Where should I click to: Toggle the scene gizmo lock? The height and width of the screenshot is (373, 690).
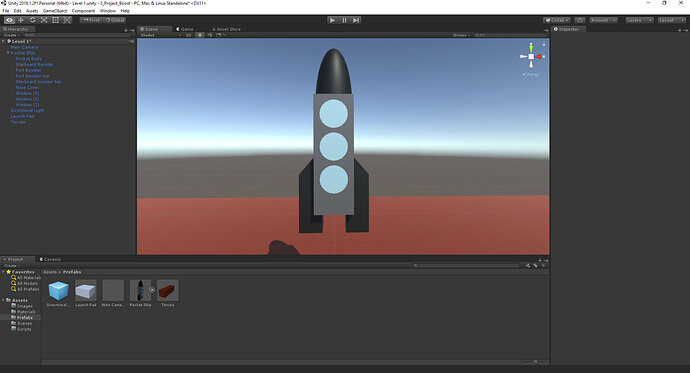[544, 45]
